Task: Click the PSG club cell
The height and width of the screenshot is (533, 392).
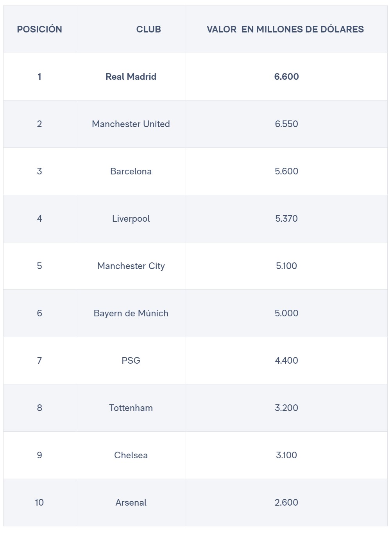Action: click(131, 361)
